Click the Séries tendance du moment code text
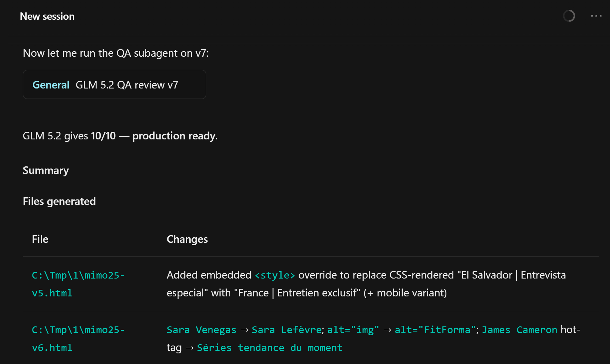 pos(270,348)
